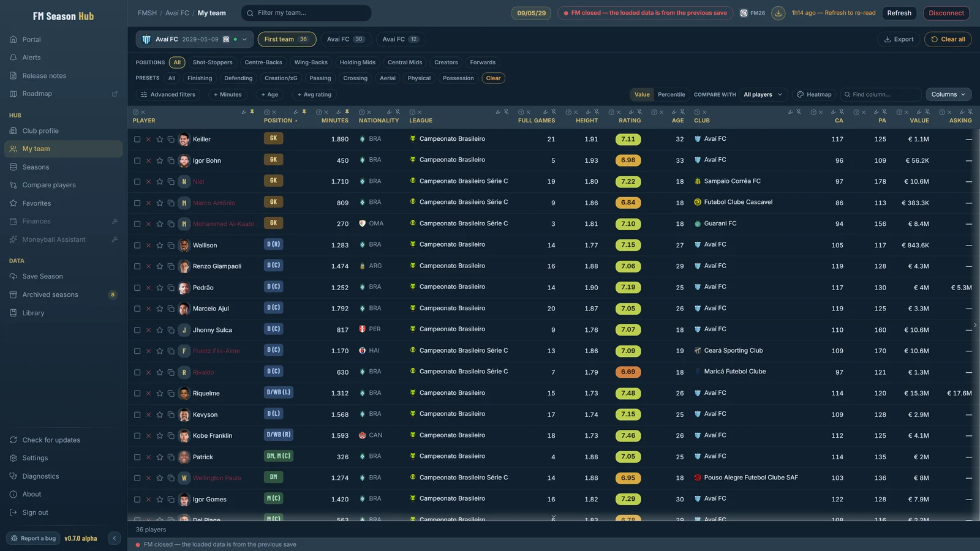Collapse the sidebar with the chevron button
The image size is (980, 551).
[114, 538]
